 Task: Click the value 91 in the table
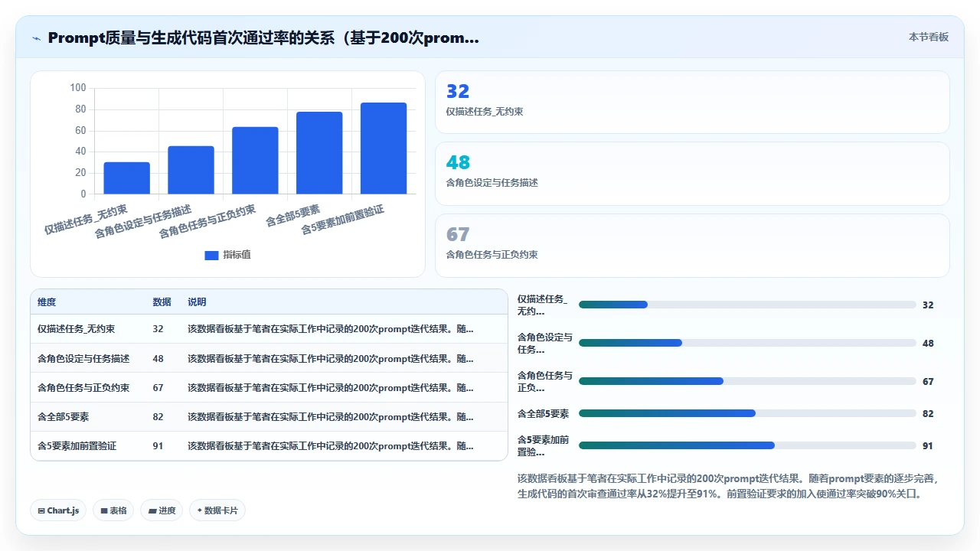[158, 445]
